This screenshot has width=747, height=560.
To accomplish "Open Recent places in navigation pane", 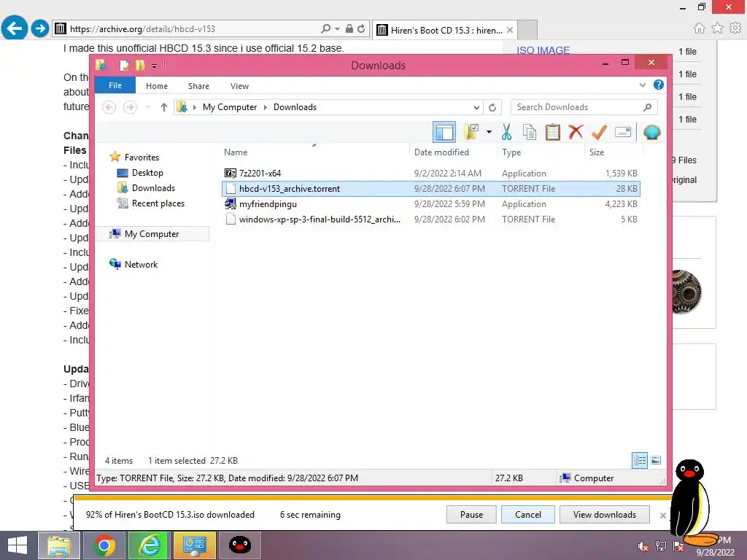I will pyautogui.click(x=158, y=203).
